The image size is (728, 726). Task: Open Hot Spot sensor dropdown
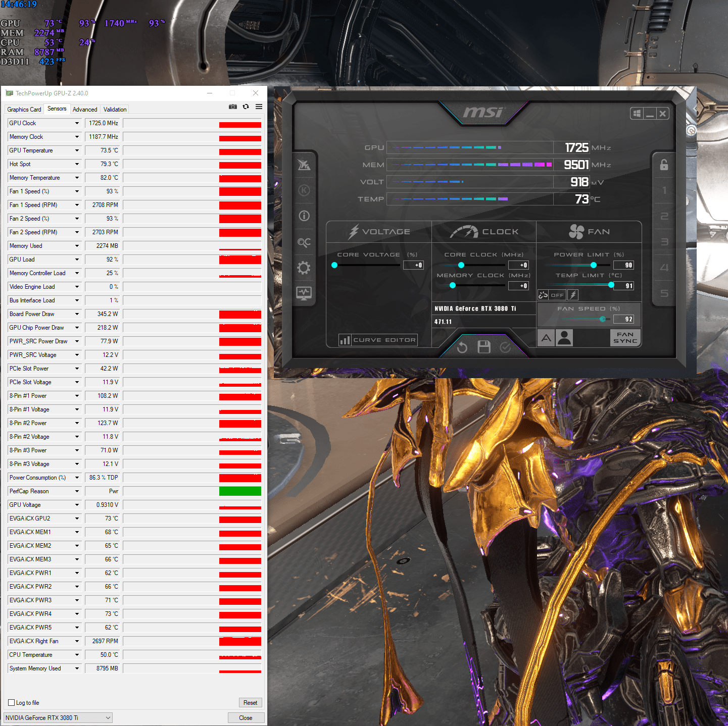click(77, 164)
